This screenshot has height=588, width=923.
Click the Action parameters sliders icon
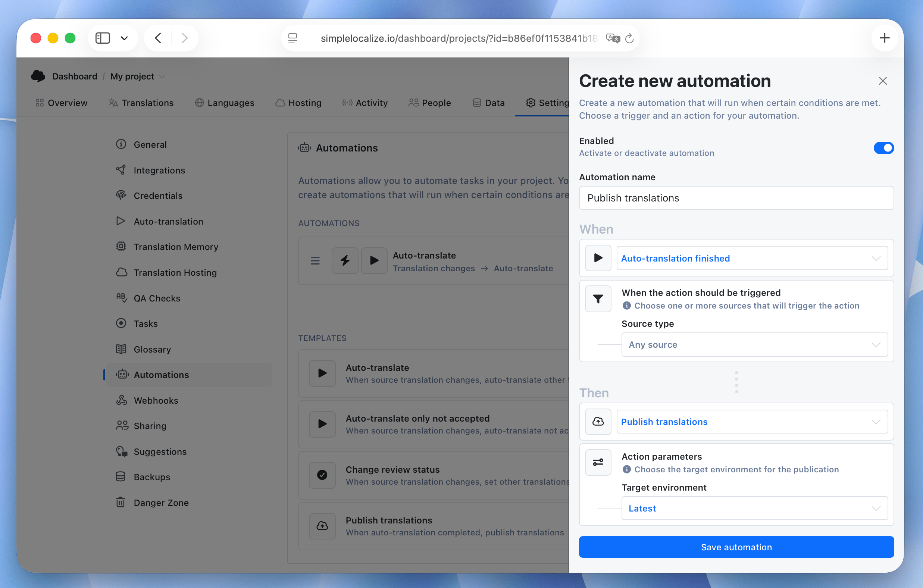598,463
